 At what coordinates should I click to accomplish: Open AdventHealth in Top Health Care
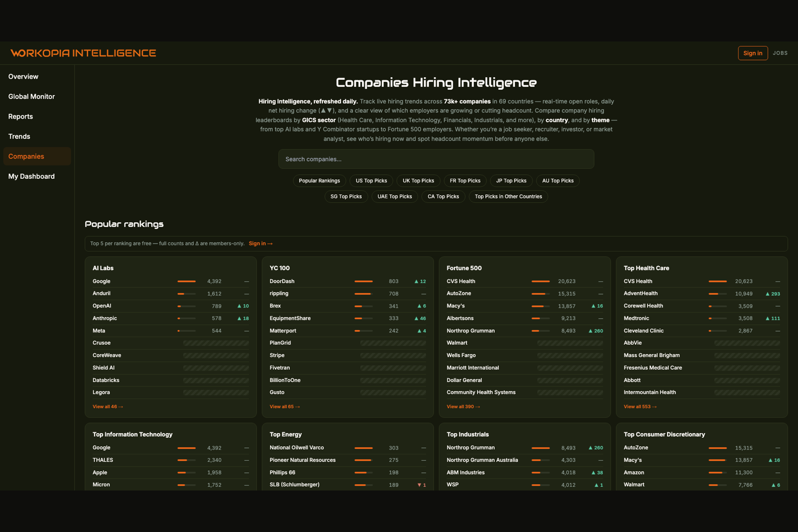702,294
